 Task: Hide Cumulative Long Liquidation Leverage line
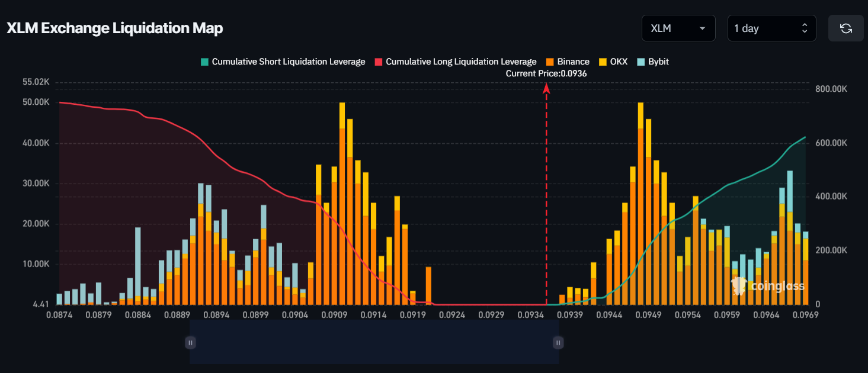point(455,62)
